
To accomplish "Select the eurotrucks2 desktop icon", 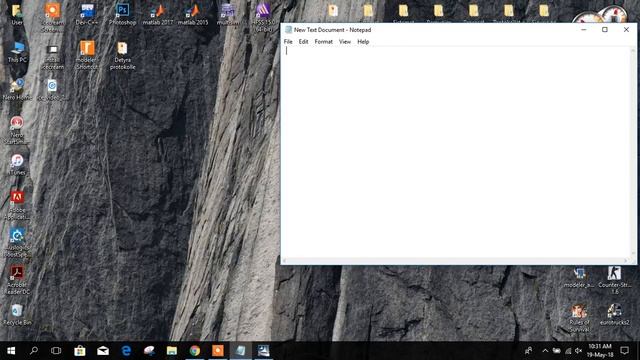I will tap(614, 314).
